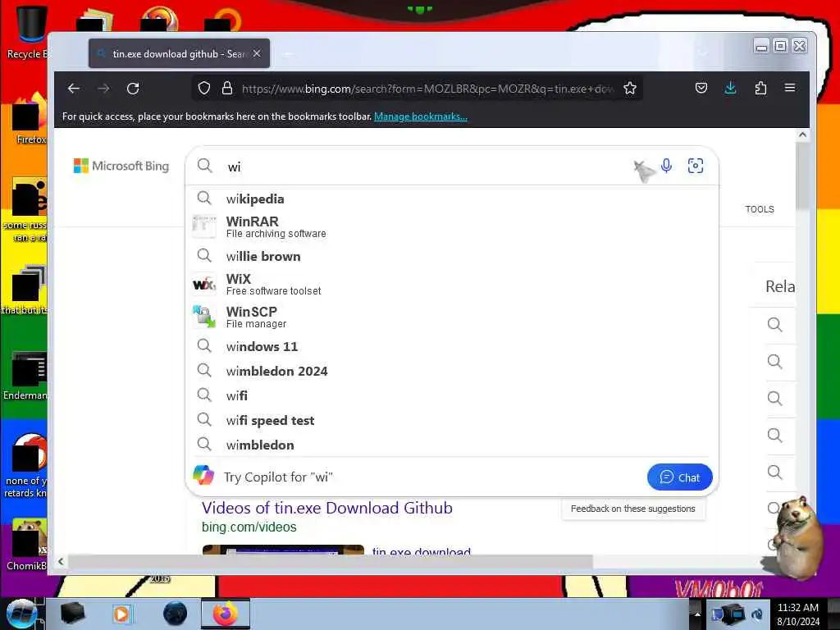The image size is (840, 630).
Task: Show hidden system tray icons arrow
Action: pos(697,614)
